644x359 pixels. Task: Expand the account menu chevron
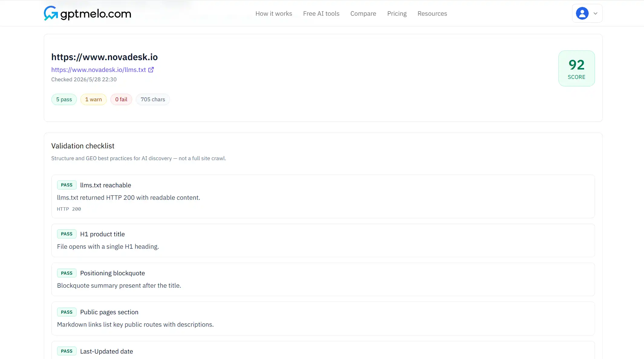tap(595, 13)
